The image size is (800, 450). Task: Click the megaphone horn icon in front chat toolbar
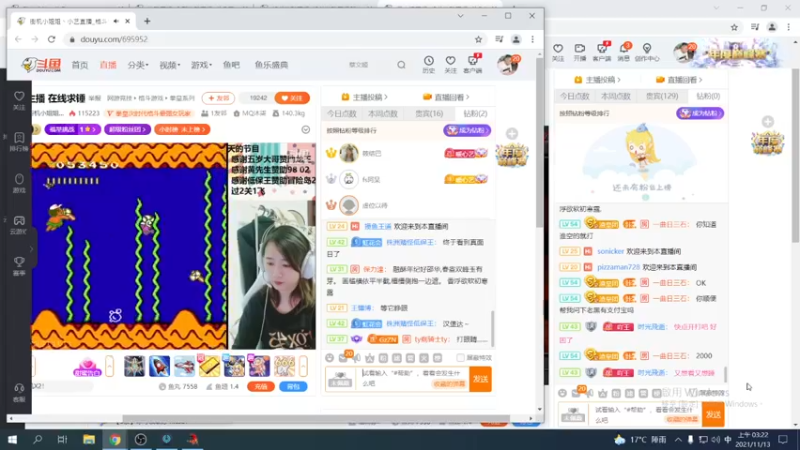click(x=357, y=358)
